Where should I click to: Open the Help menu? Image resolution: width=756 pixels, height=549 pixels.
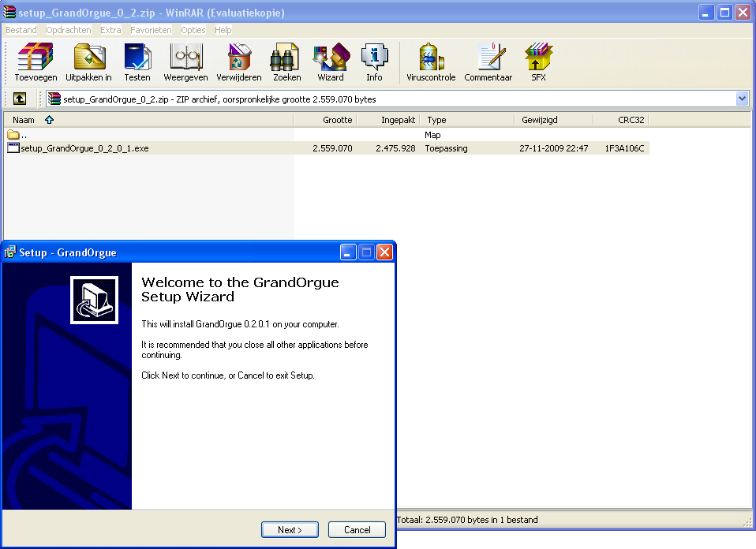(223, 30)
